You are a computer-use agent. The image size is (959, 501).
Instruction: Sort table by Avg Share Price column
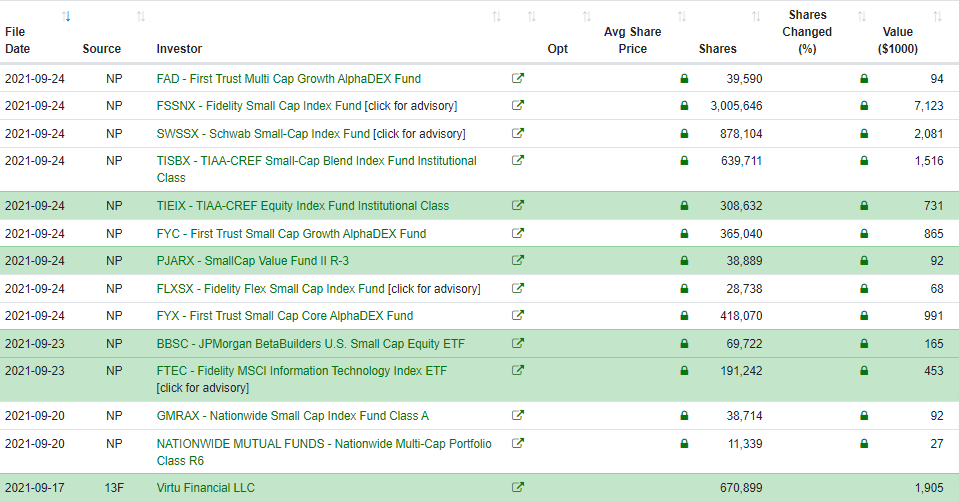click(682, 17)
